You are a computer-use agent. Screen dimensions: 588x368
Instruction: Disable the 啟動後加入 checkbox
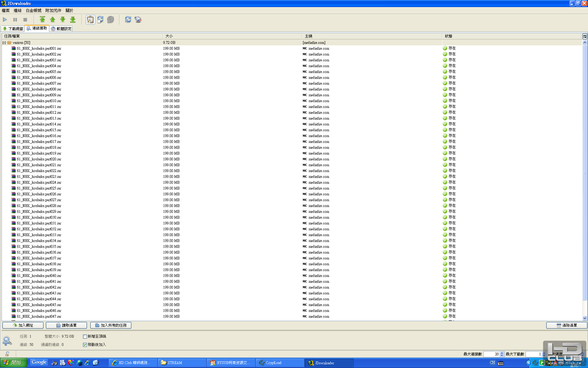(x=85, y=344)
